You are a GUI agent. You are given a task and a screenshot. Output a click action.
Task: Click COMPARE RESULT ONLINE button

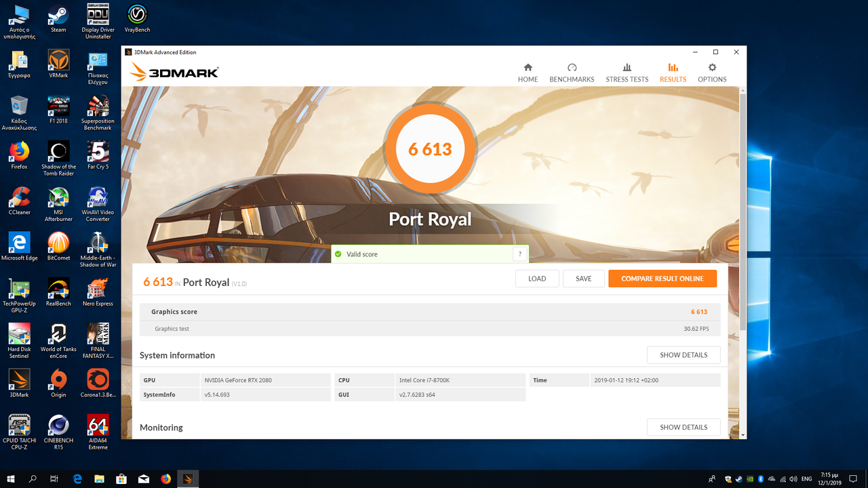(663, 279)
